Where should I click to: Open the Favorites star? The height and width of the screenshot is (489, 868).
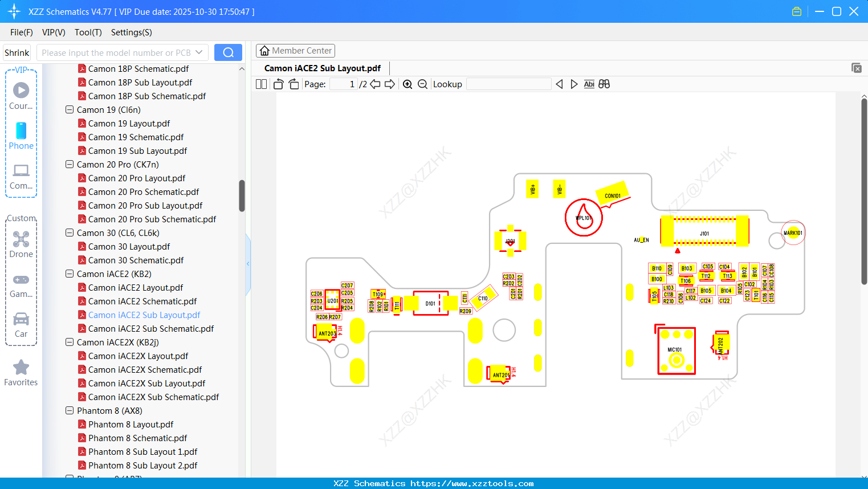(x=21, y=373)
